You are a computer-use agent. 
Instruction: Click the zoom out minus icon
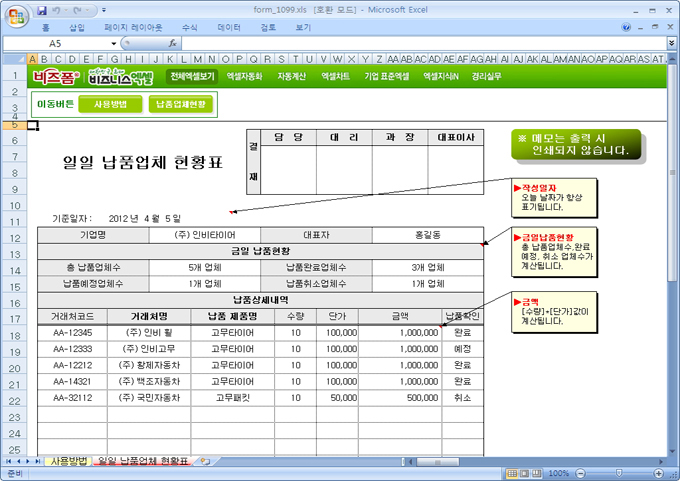578,473
